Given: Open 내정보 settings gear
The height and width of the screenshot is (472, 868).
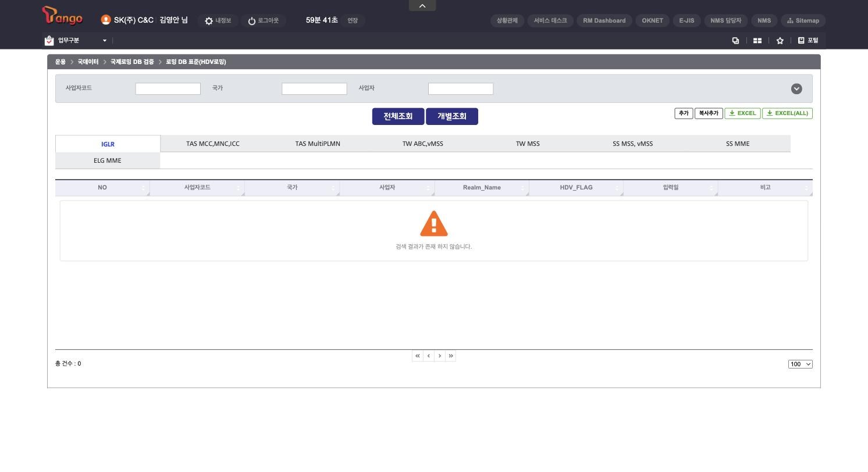Looking at the screenshot, I should point(218,20).
